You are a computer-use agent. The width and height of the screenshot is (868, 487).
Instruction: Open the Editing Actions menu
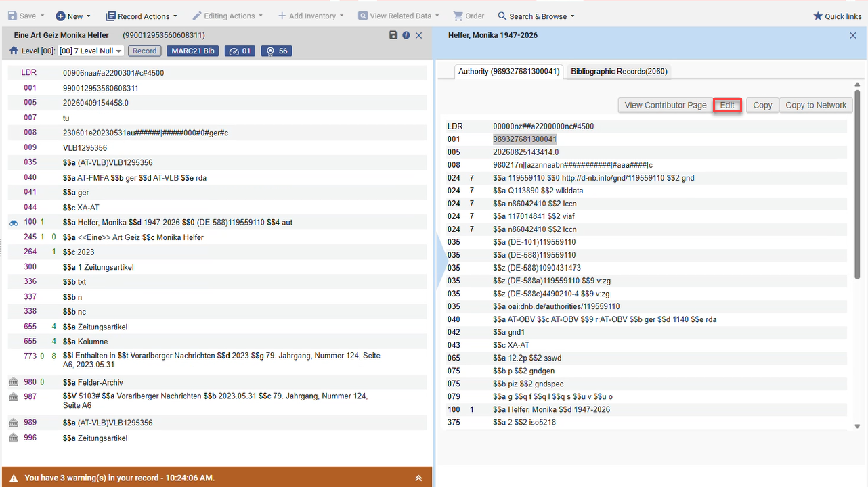click(x=229, y=16)
